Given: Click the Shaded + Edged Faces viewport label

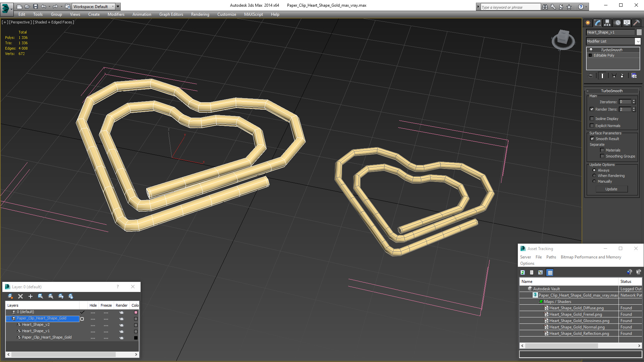Looking at the screenshot, I should click(x=53, y=22).
